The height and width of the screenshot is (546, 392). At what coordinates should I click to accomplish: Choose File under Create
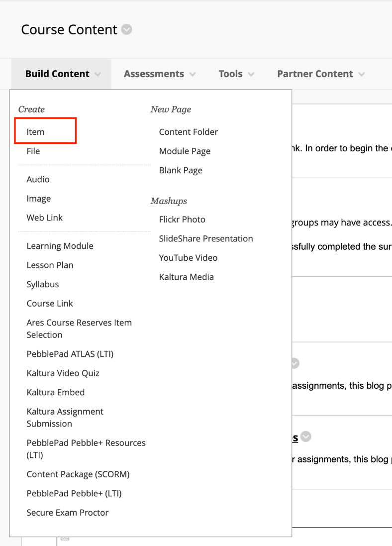click(x=33, y=151)
